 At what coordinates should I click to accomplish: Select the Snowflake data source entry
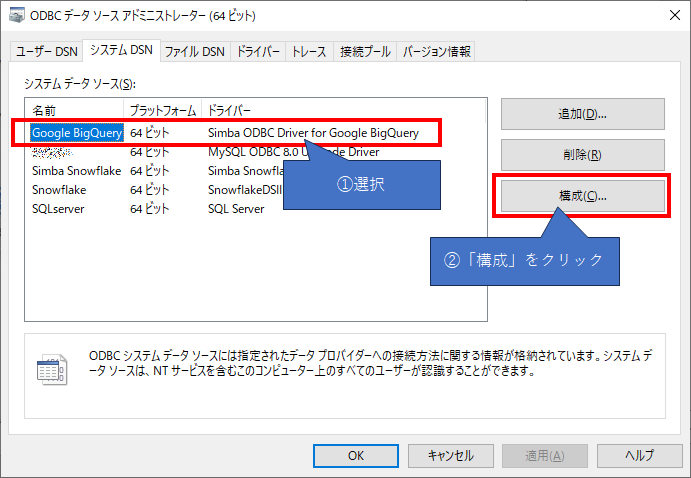point(62,190)
